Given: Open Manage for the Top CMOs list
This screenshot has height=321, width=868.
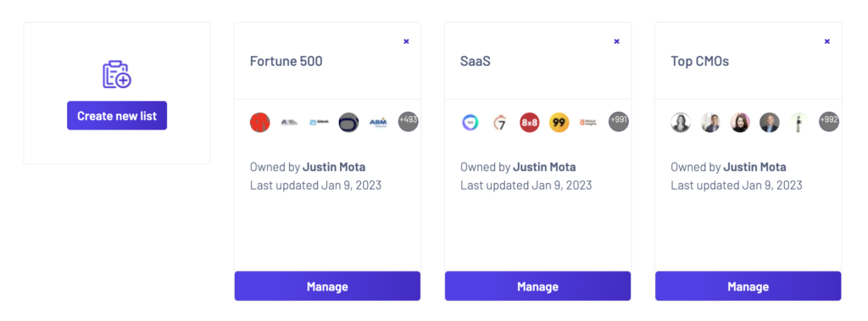Looking at the screenshot, I should point(748,286).
